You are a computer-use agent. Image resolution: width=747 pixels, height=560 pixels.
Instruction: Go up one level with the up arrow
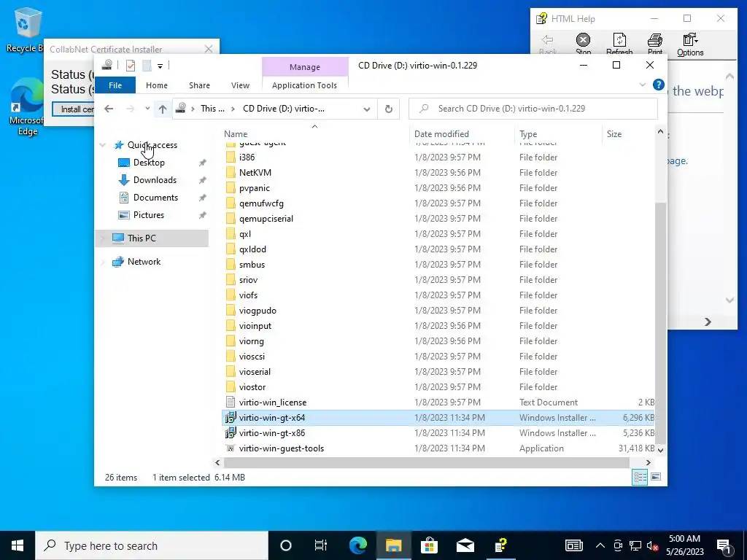[x=163, y=109]
